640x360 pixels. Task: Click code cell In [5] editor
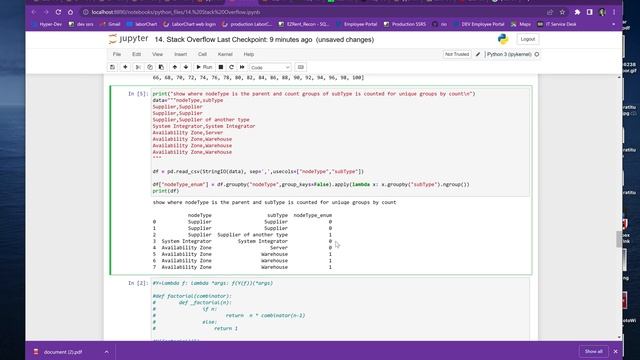point(340,142)
